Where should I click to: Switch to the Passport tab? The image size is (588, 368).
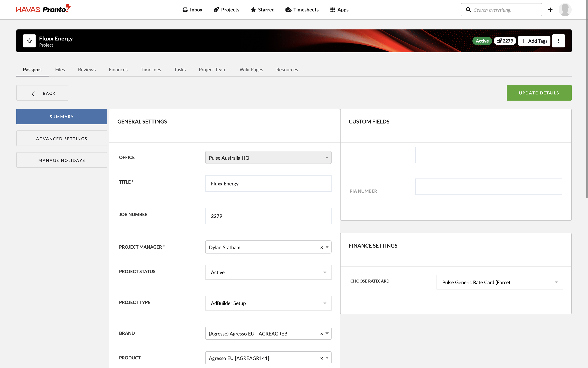pos(32,70)
